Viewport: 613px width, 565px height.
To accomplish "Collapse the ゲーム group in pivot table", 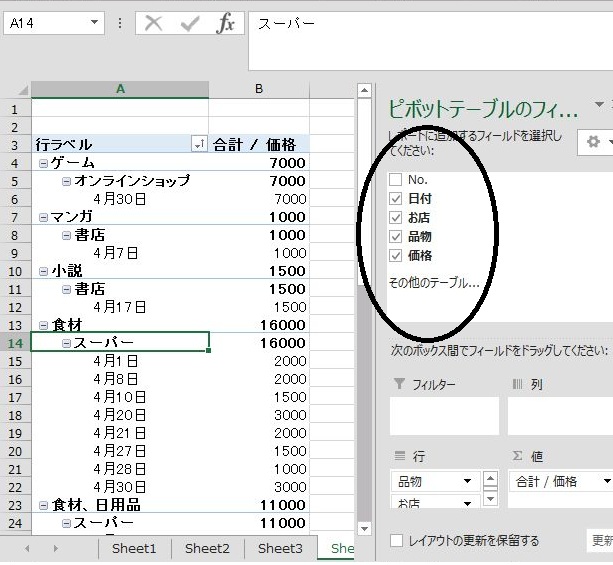I will (43, 163).
